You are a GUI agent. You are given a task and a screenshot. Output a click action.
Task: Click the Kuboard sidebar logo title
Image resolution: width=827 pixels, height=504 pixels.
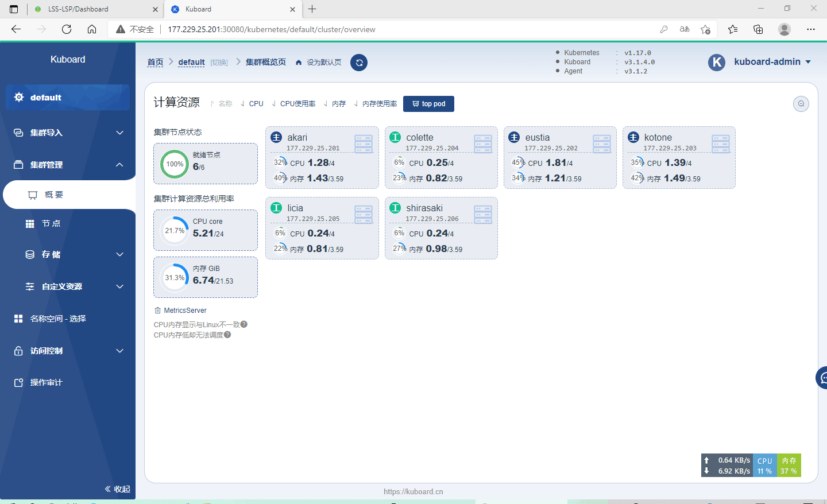[x=68, y=59]
